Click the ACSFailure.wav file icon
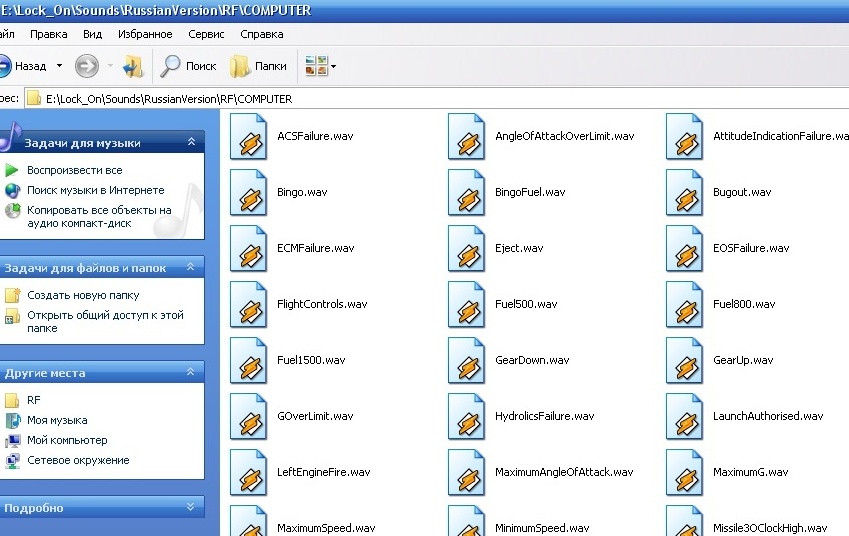 point(249,136)
